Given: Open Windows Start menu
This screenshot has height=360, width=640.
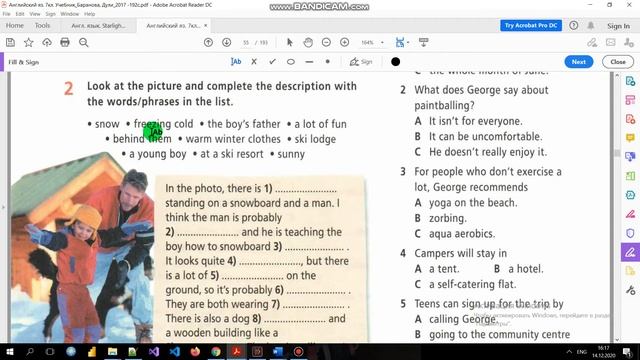Looking at the screenshot, I should pos(9,351).
